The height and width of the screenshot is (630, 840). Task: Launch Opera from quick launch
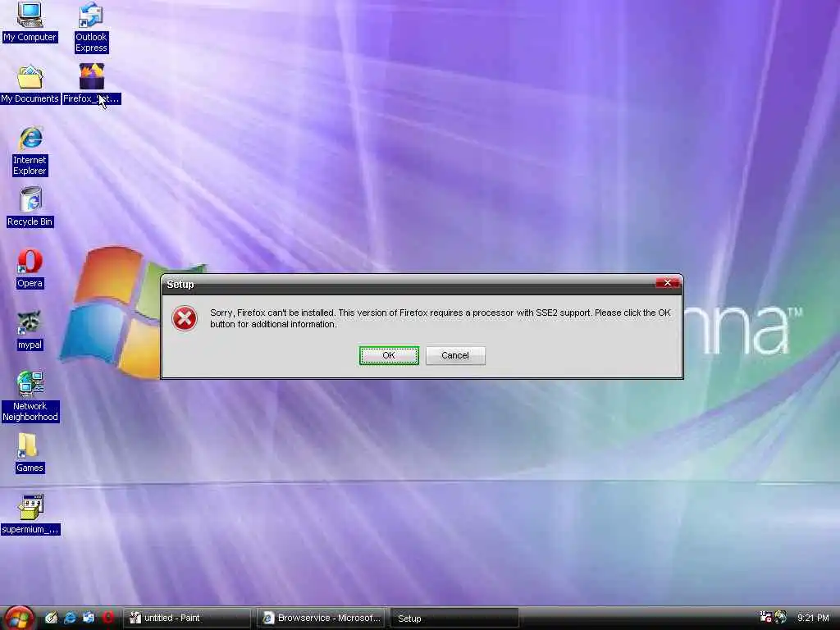(x=107, y=618)
